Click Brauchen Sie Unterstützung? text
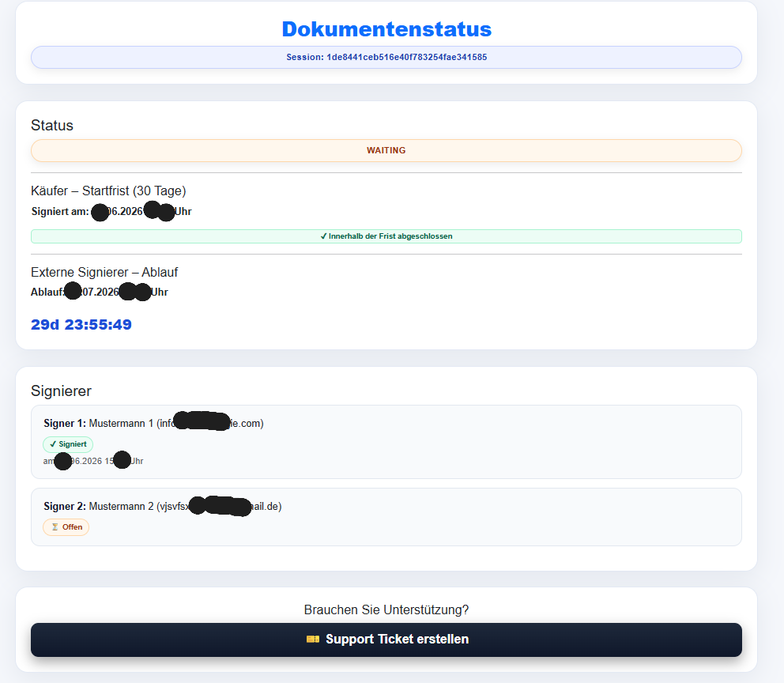The image size is (784, 683). pos(386,610)
